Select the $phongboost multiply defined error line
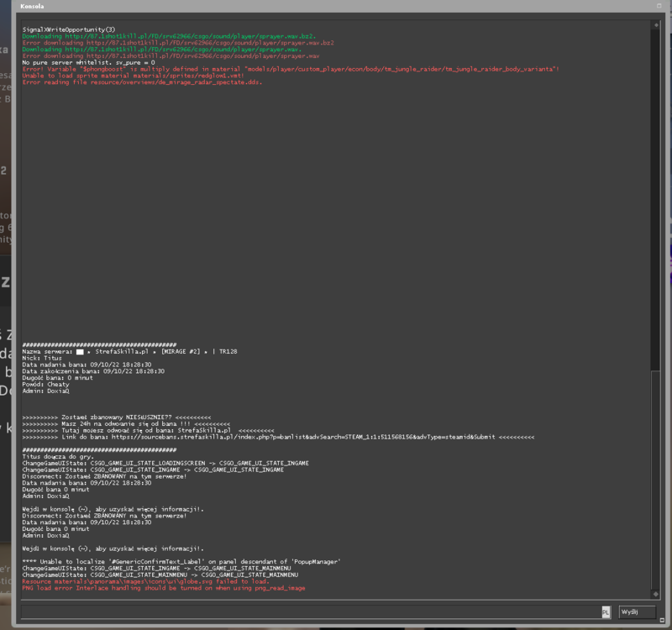Screen dimensions: 672x630 pyautogui.click(x=291, y=69)
